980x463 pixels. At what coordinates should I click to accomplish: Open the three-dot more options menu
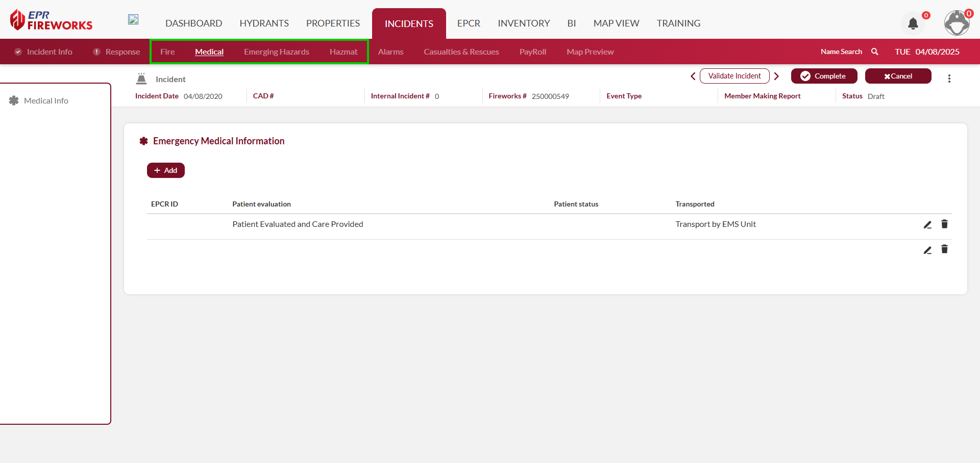tap(949, 79)
